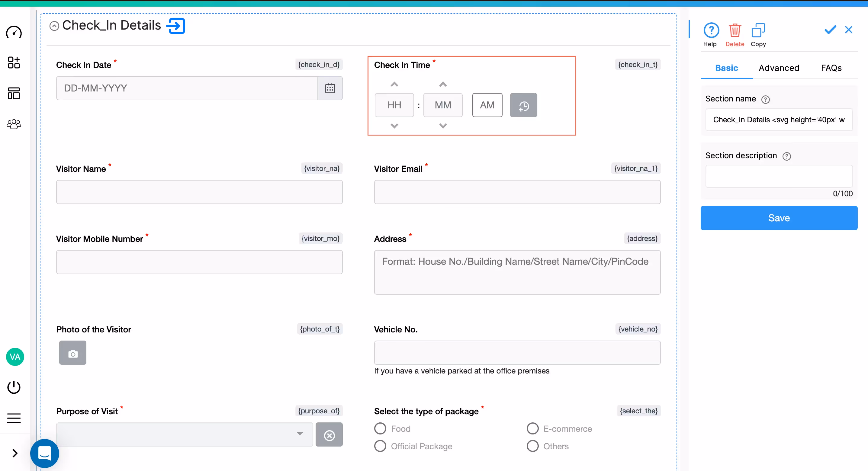Click the Copy icon in properties panel
The height and width of the screenshot is (471, 868).
[x=758, y=31]
